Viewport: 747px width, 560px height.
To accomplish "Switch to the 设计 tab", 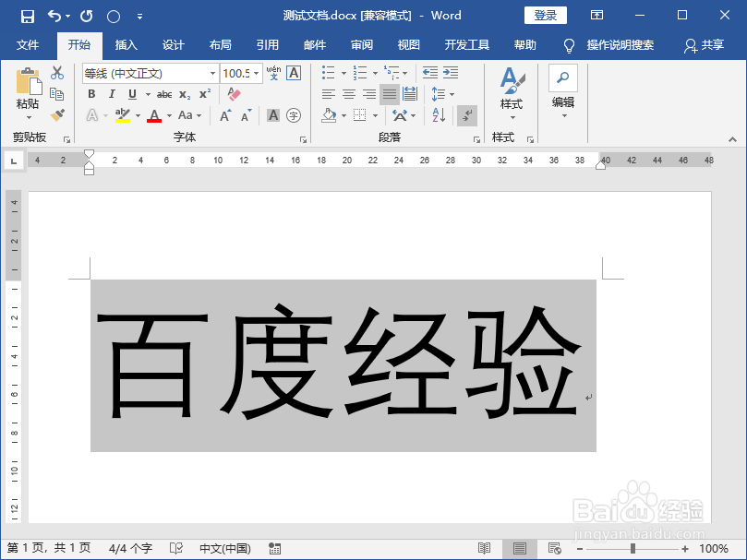I will (x=173, y=45).
